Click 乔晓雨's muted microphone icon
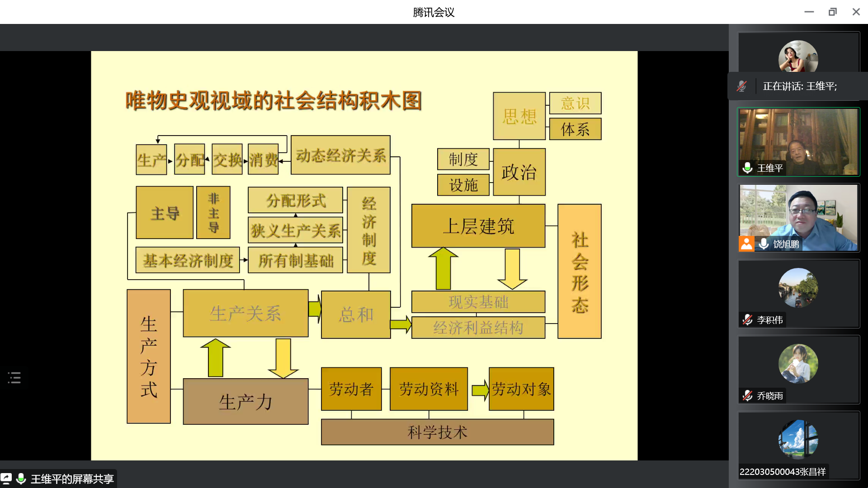The width and height of the screenshot is (868, 488). pos(748,396)
